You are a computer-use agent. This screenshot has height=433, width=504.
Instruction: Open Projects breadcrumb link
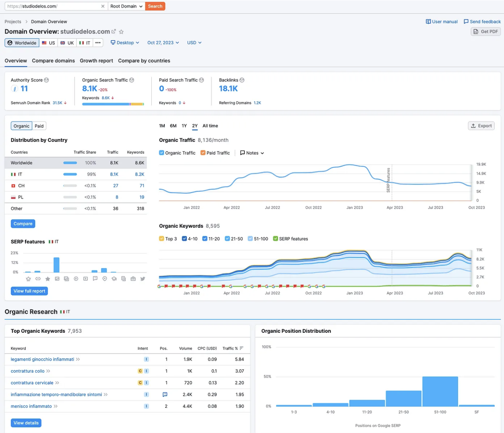[x=13, y=22]
